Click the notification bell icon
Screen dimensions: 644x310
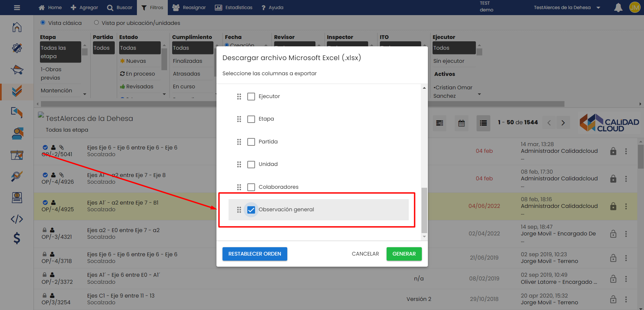[x=618, y=7]
